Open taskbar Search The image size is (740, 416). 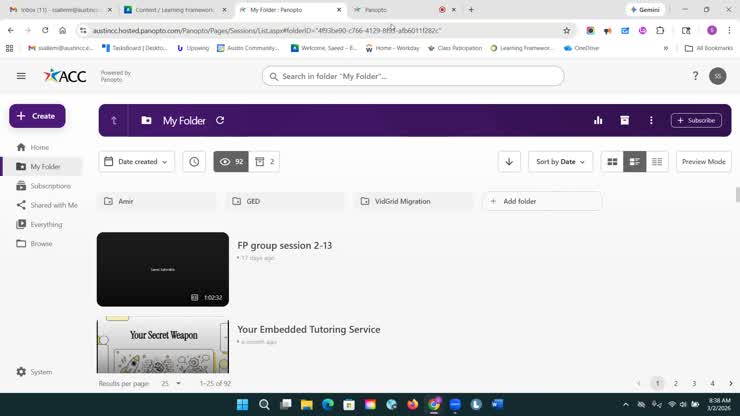coord(264,404)
